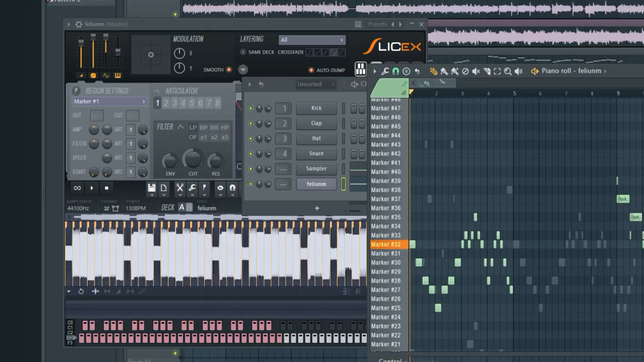Select articulator 1 tab
Screen dimensions: 644x362
click(x=157, y=103)
